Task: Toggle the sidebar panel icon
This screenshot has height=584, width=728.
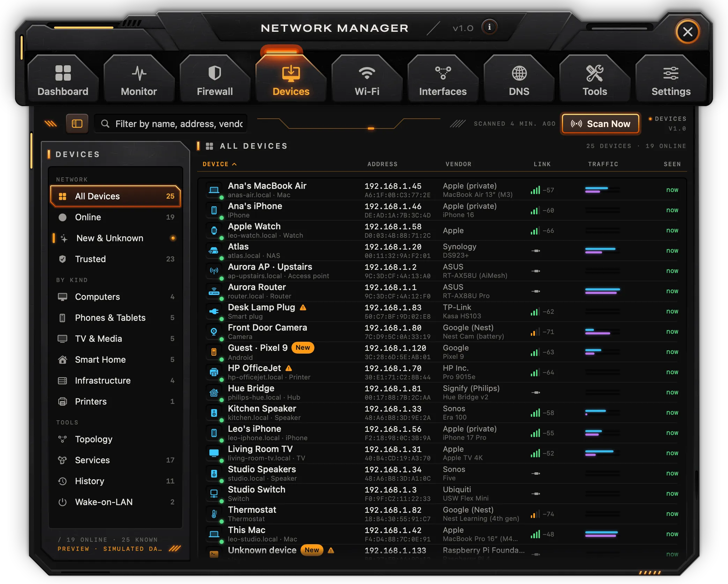Action: click(77, 124)
